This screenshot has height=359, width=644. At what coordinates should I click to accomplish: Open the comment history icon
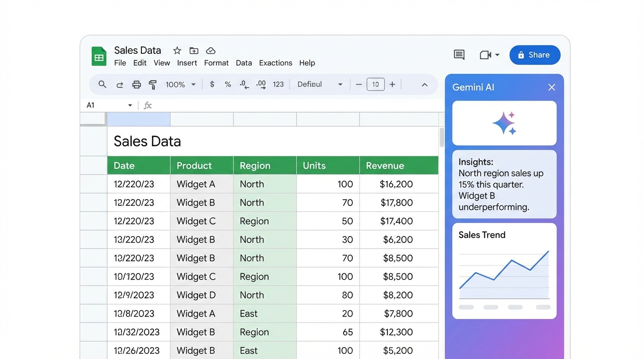459,55
